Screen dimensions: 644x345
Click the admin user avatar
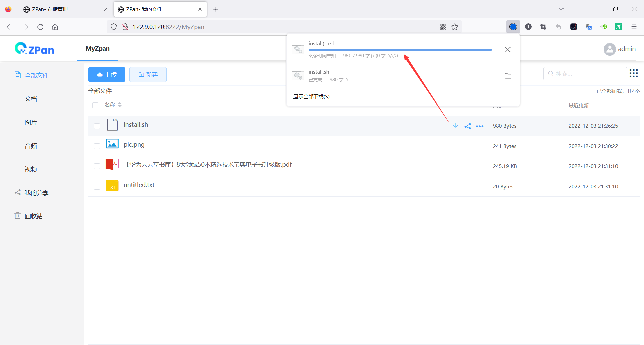[610, 49]
